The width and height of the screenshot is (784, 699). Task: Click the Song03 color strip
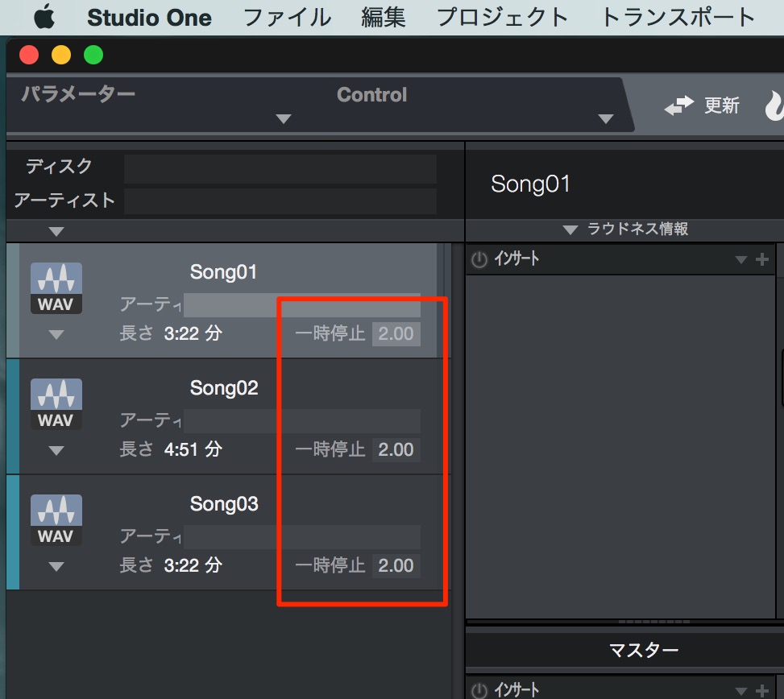(x=13, y=532)
